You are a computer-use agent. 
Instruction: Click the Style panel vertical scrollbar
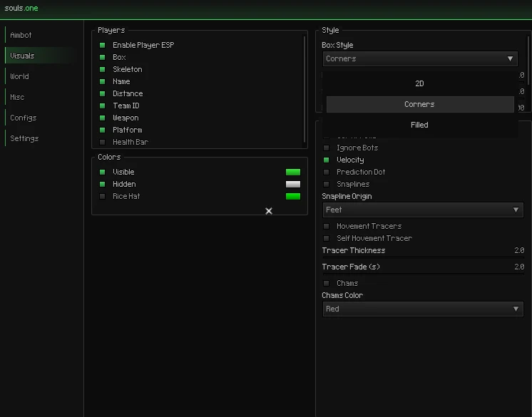tap(528, 61)
